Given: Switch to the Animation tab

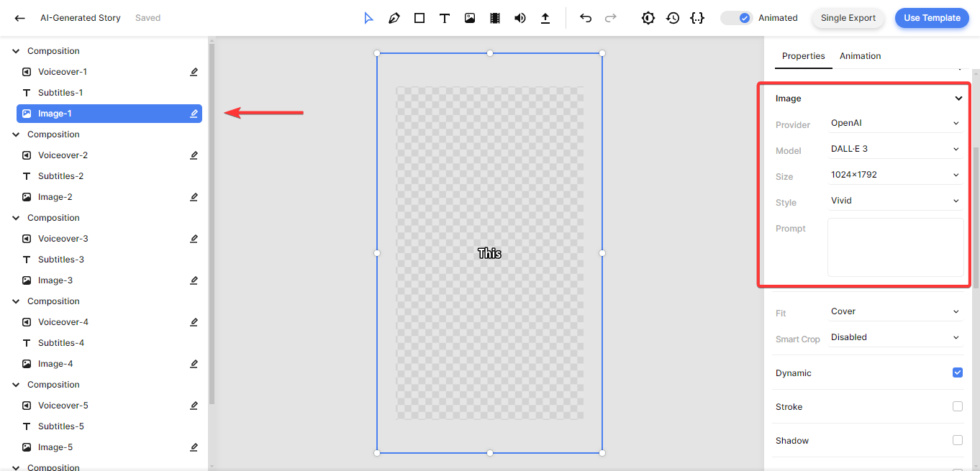Looking at the screenshot, I should point(860,56).
